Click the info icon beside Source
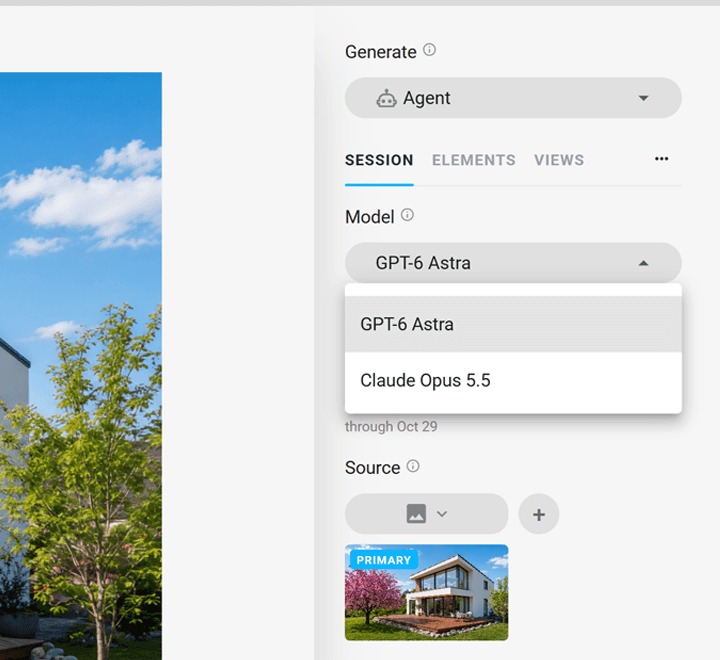720x660 pixels. point(413,466)
